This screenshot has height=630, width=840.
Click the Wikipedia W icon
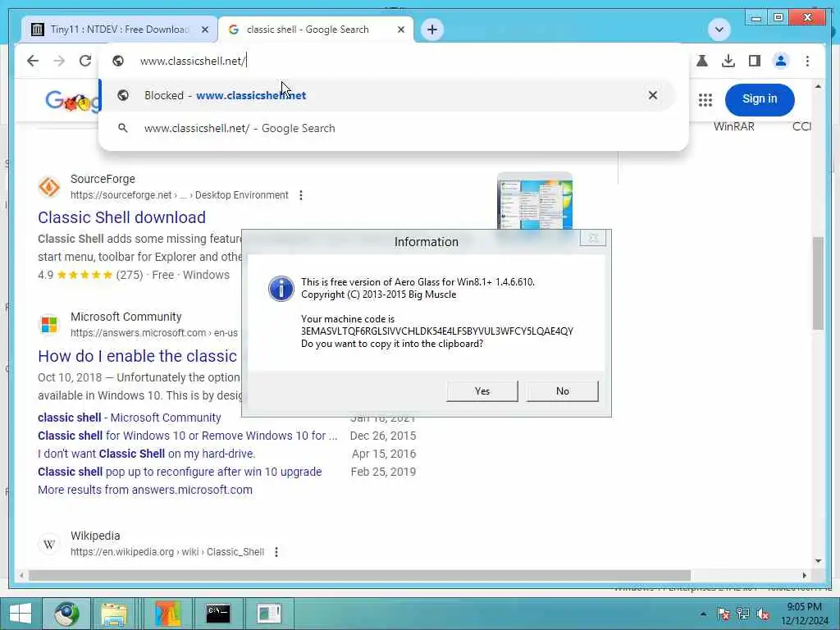49,544
